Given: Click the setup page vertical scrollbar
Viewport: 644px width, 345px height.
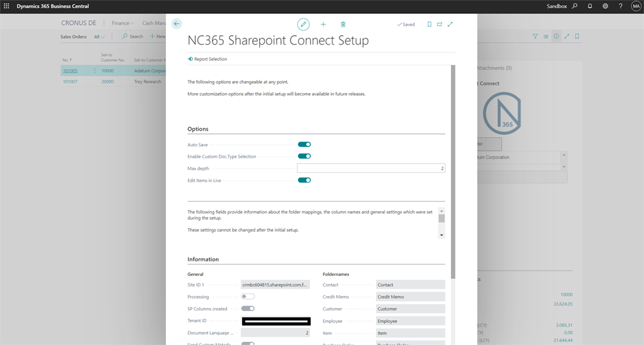Looking at the screenshot, I should click(453, 172).
